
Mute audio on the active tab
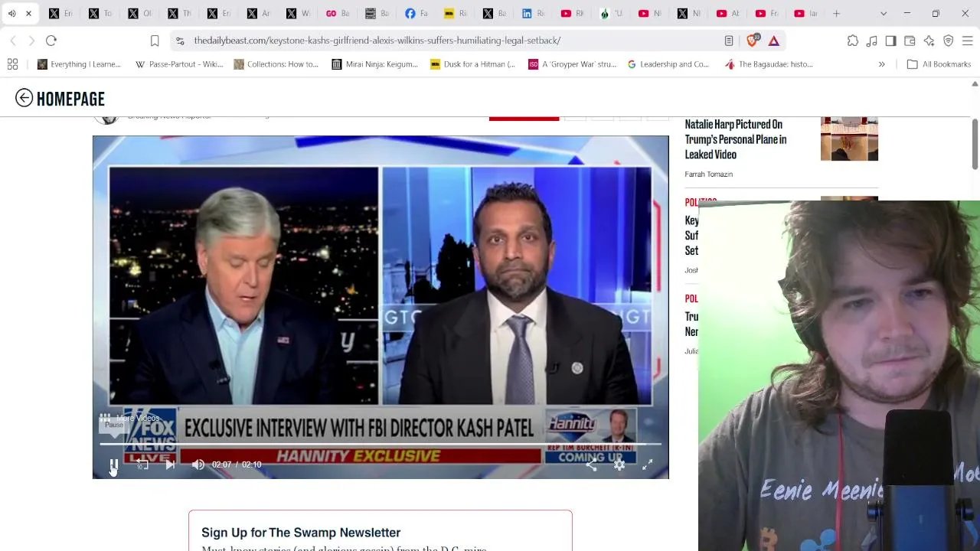click(x=11, y=13)
